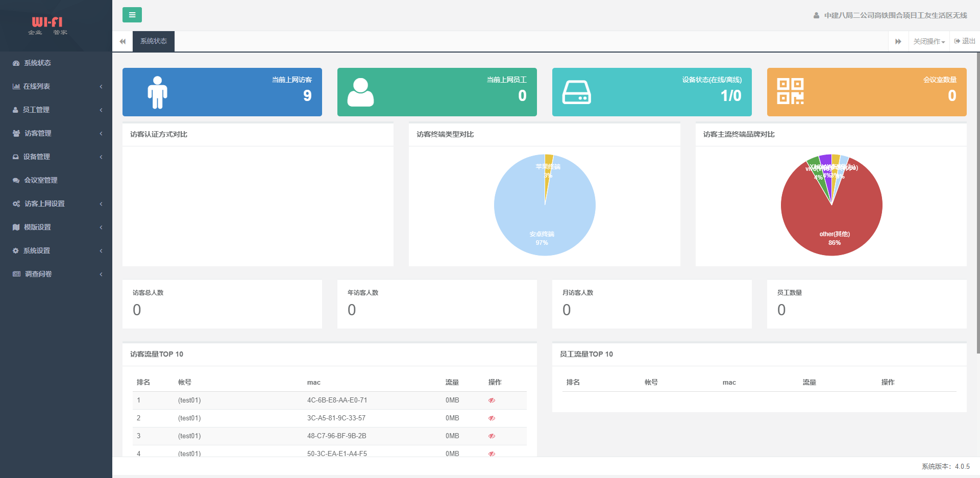
Task: Expand the 调查问卷 chevron
Action: click(x=101, y=274)
